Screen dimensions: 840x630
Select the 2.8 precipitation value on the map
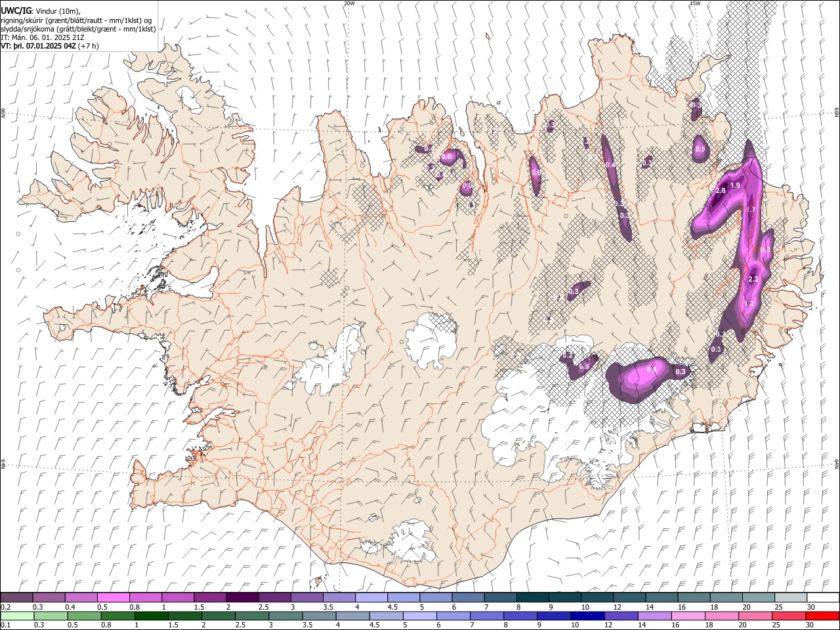click(720, 190)
